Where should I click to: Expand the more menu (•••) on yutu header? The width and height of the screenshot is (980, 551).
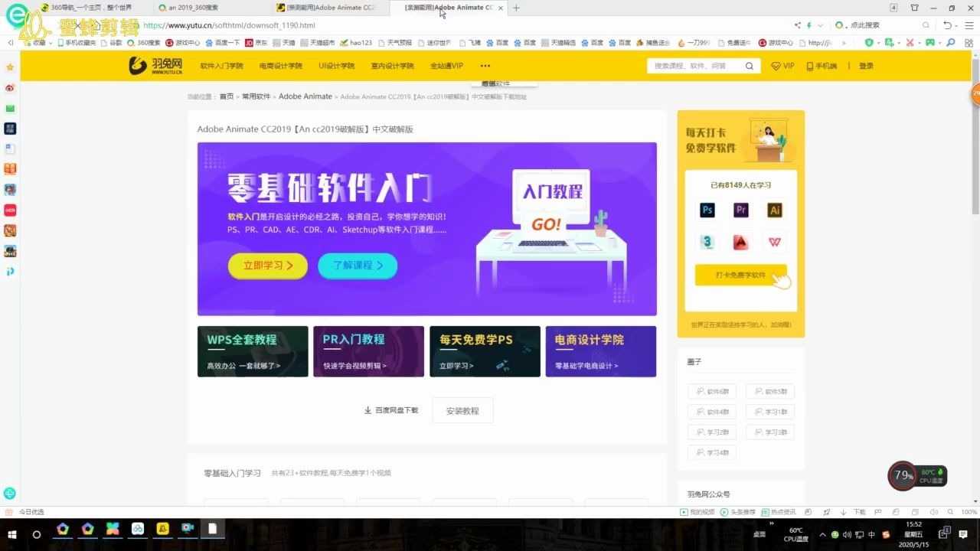coord(485,67)
